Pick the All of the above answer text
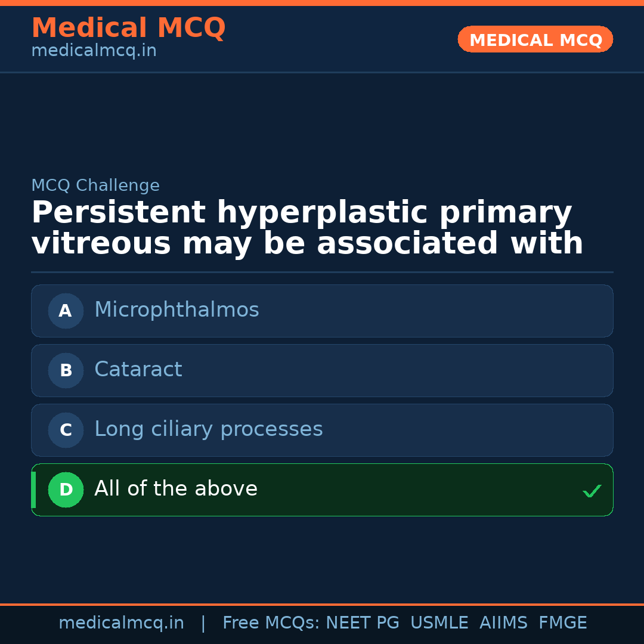 [175, 489]
